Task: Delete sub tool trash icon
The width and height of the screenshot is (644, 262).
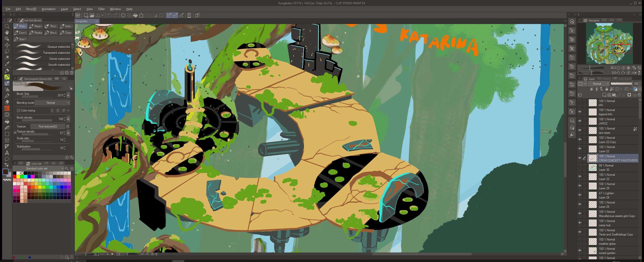Action: (72, 73)
